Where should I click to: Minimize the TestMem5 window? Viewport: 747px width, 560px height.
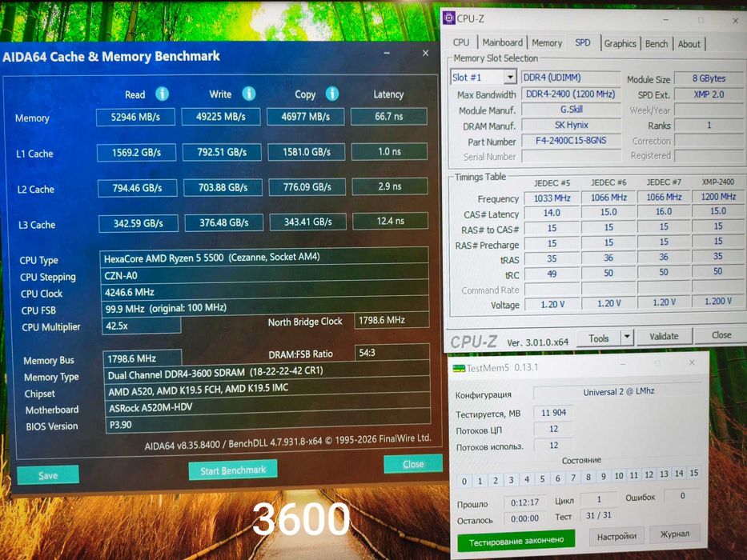[x=622, y=364]
